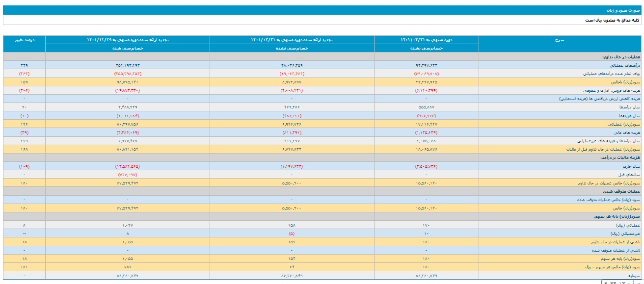The width and height of the screenshot is (644, 284).
Task: Click the "صورت سود و زیان" title bar
Action: (x=623, y=10)
